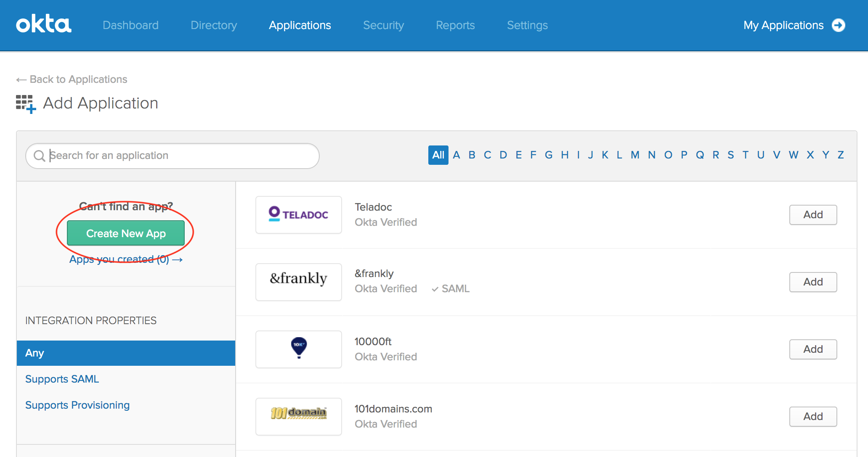Open the 10000ft balloon logo
The image size is (868, 457).
(299, 349)
